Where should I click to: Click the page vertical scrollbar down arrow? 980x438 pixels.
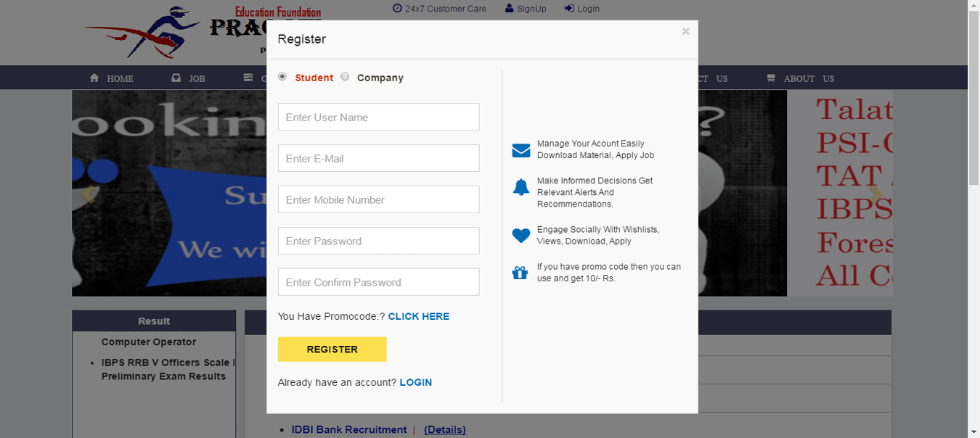click(973, 432)
